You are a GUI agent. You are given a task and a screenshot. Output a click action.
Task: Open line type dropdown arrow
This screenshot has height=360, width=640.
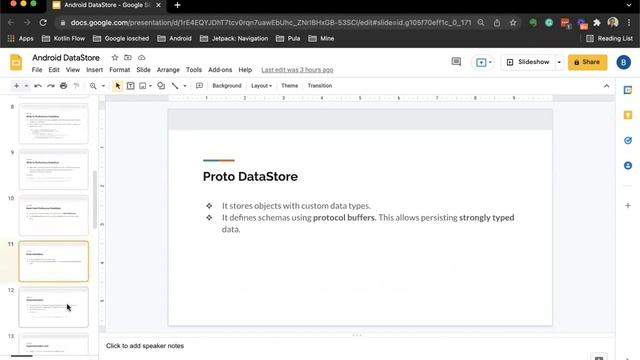point(185,86)
